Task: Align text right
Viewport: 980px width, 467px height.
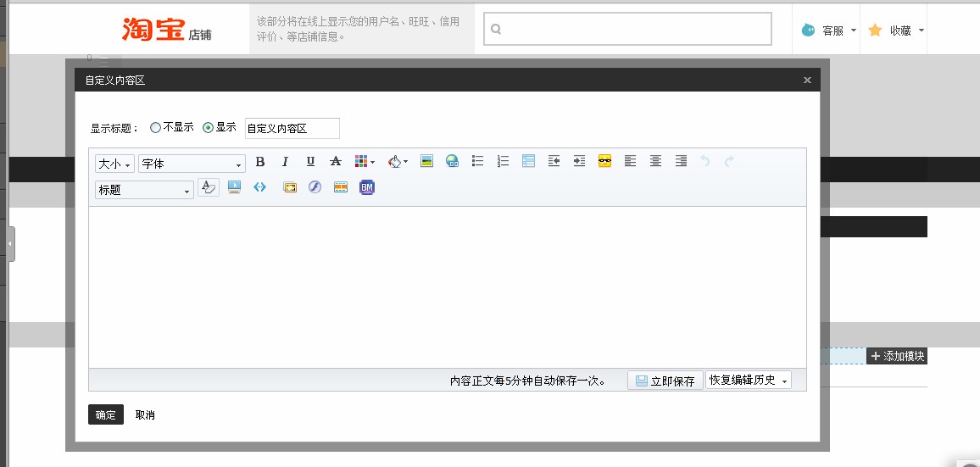Action: 682,161
